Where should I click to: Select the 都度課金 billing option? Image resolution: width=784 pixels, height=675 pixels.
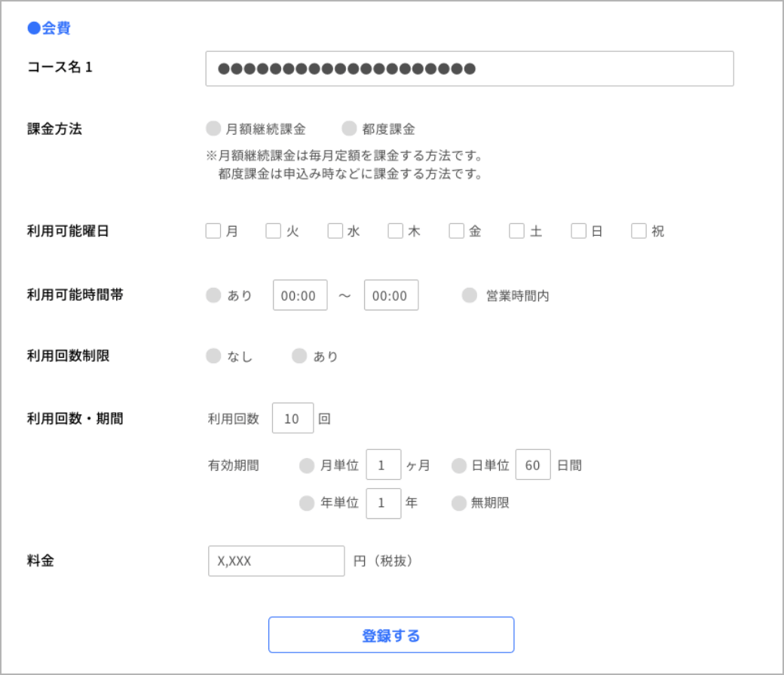tap(349, 129)
